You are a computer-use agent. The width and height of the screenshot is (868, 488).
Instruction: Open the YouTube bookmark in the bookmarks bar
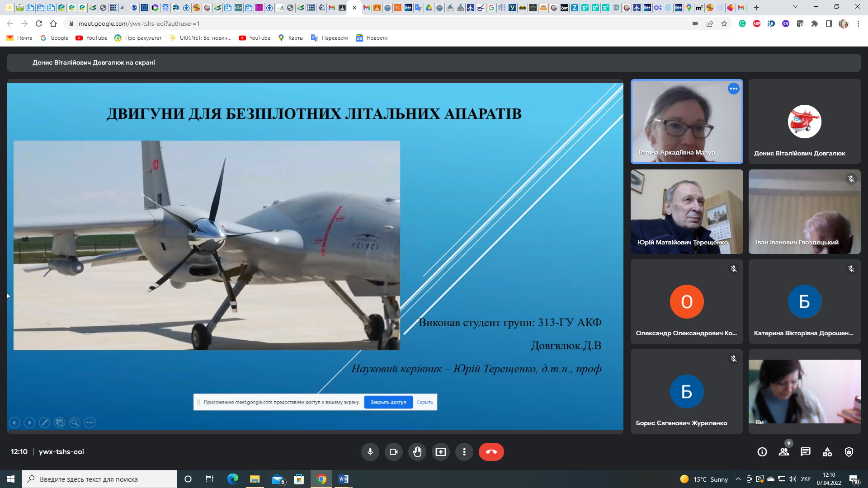(x=92, y=38)
